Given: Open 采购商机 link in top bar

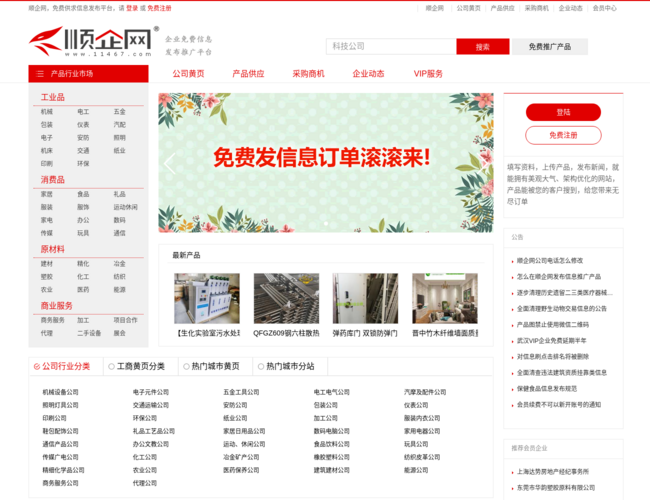Looking at the screenshot, I should coord(536,8).
